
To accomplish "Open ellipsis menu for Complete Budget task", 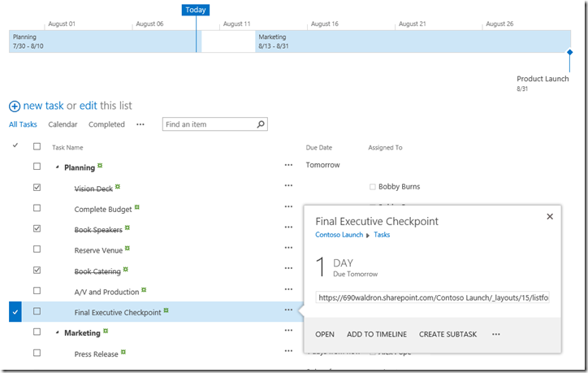I will [288, 207].
